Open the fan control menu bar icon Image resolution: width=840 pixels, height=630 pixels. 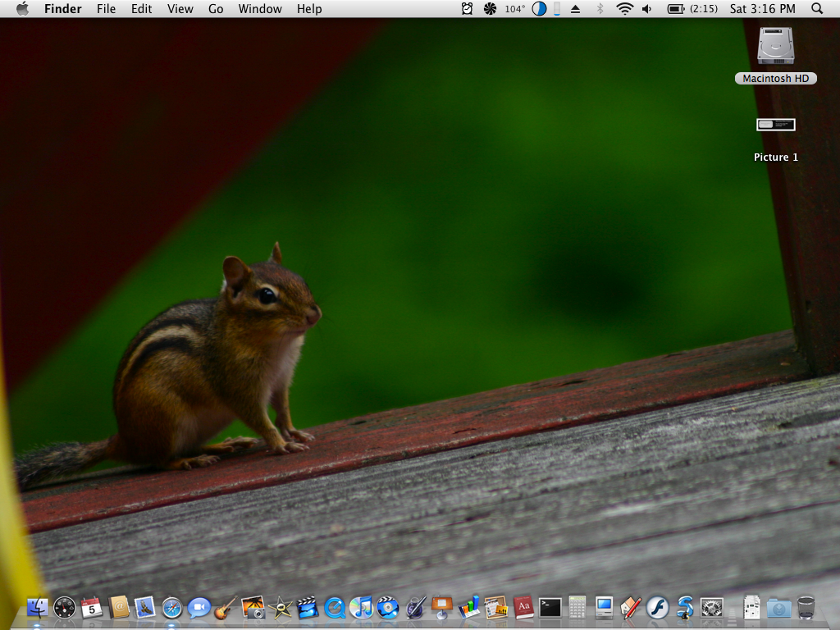pos(490,8)
